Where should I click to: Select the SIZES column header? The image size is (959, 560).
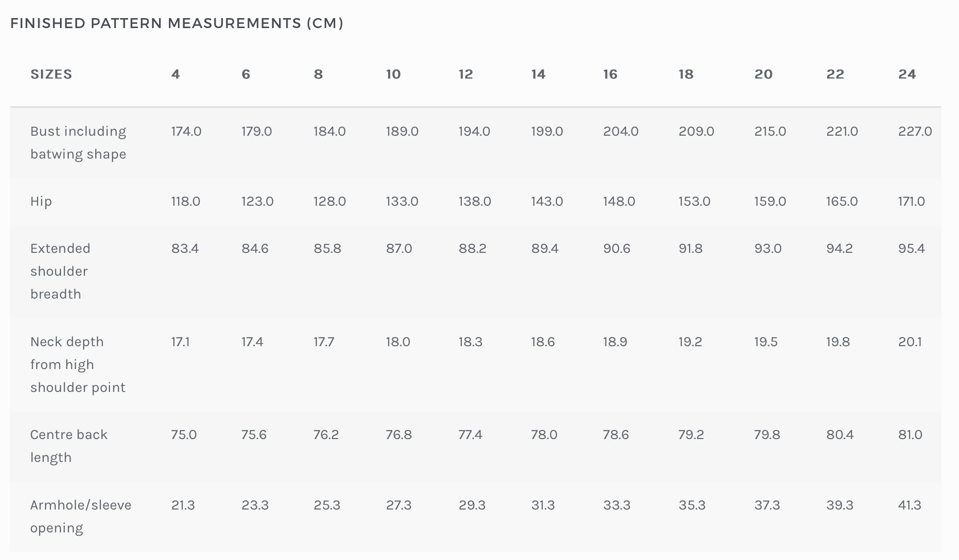click(x=51, y=74)
